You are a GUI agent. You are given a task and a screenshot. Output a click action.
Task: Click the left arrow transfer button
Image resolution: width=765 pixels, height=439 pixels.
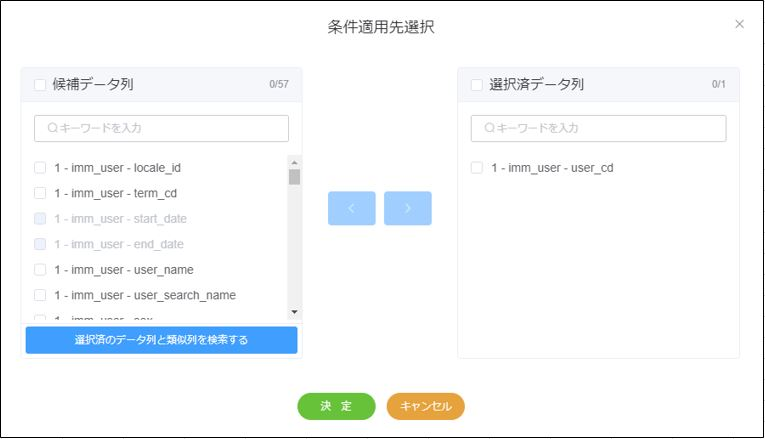click(x=351, y=208)
